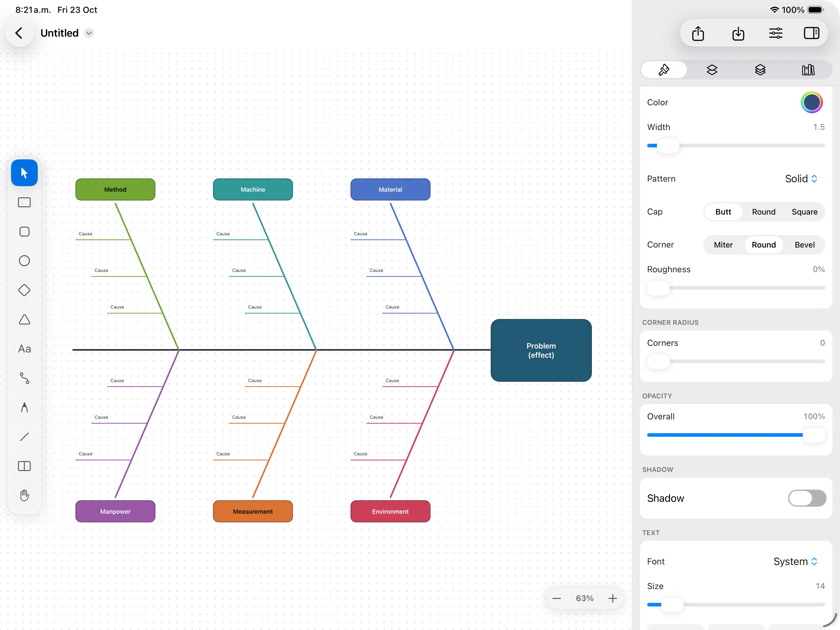Select the Environment box
Image resolution: width=840 pixels, height=630 pixels.
pos(390,512)
